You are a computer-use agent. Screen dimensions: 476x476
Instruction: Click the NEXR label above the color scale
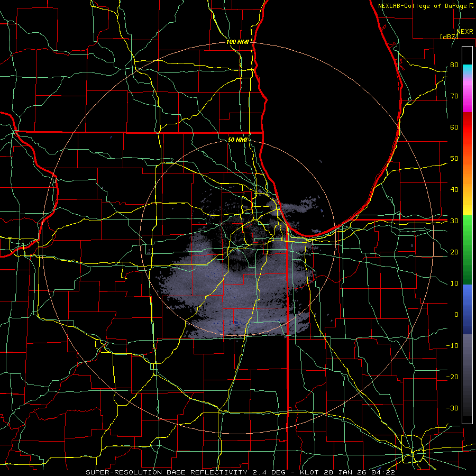465,32
